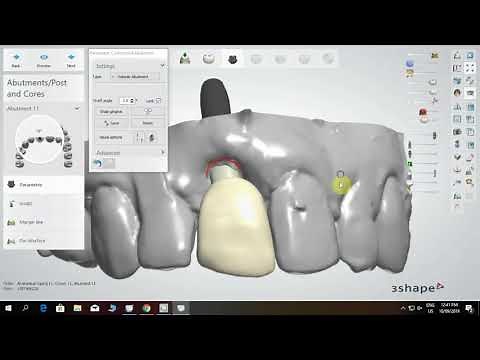The width and height of the screenshot is (480, 360).
Task: Click the fullscreen expand-arrows icon
Action: click(470, 68)
